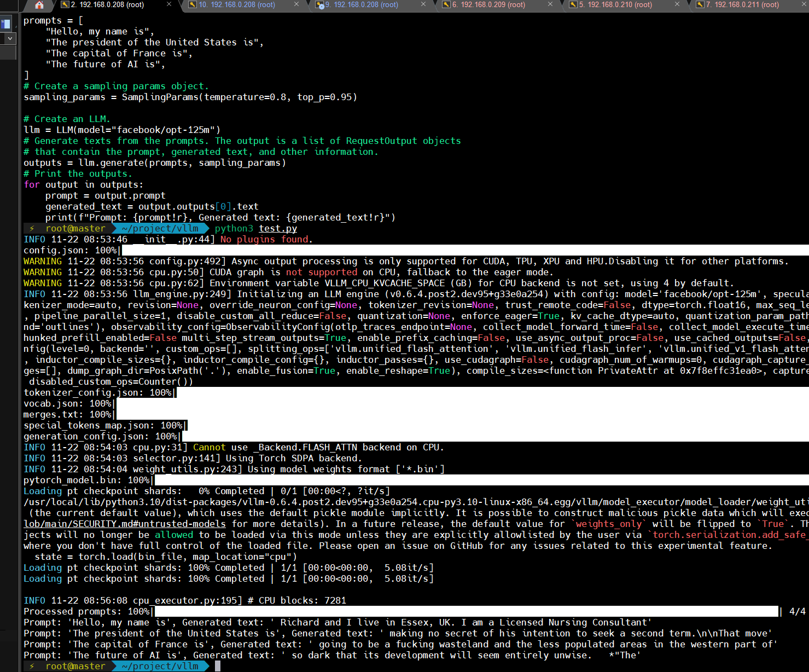
Task: Switch to tab 9. 192.168.0.208 (root)
Action: click(362, 5)
